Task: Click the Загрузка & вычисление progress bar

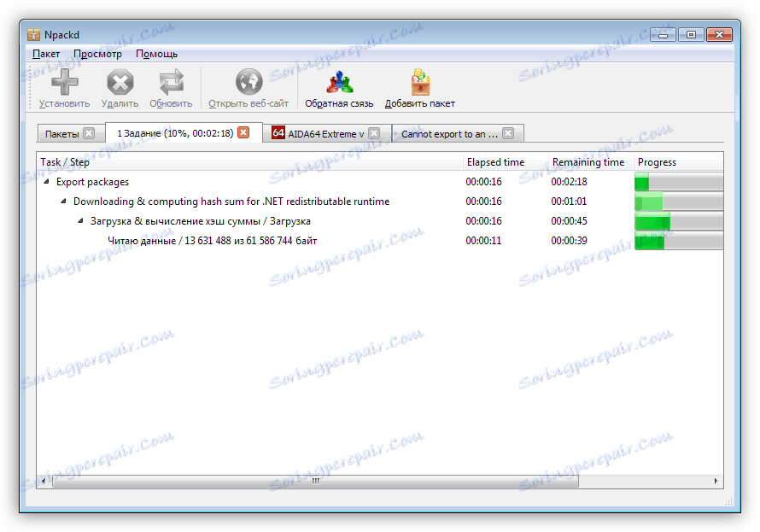Action: coord(679,221)
